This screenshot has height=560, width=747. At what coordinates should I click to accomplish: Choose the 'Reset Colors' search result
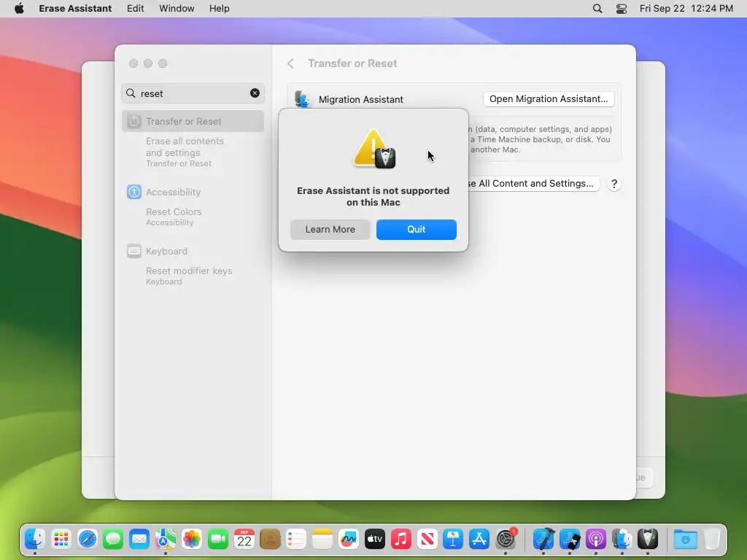[174, 216]
